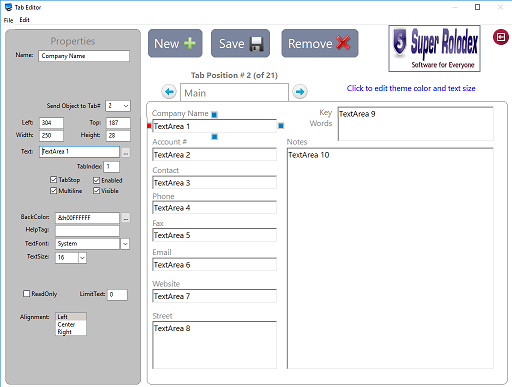Click the New button with plus icon

tap(175, 43)
